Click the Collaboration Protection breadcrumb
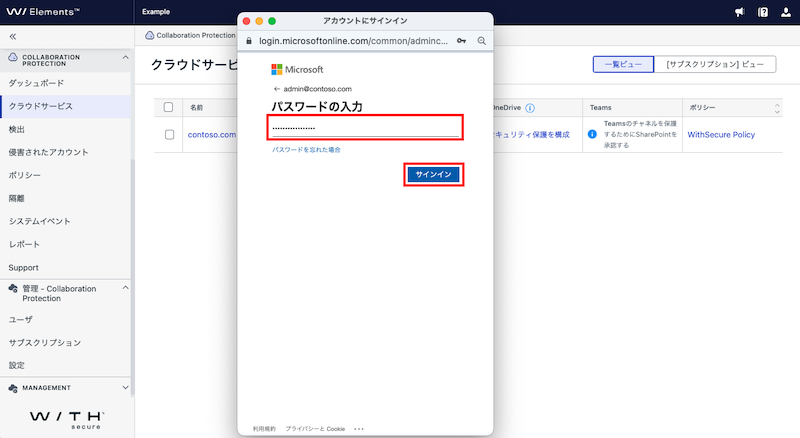This screenshot has height=438, width=800. pyautogui.click(x=190, y=35)
